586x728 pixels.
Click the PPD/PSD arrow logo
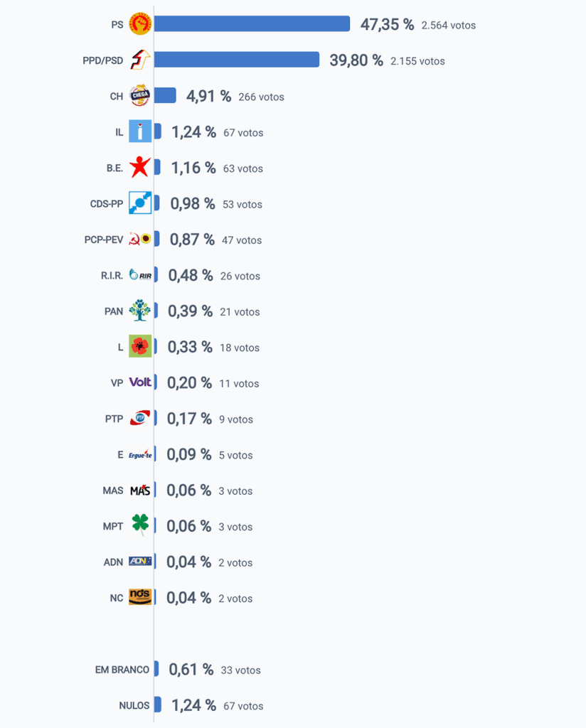(x=140, y=60)
